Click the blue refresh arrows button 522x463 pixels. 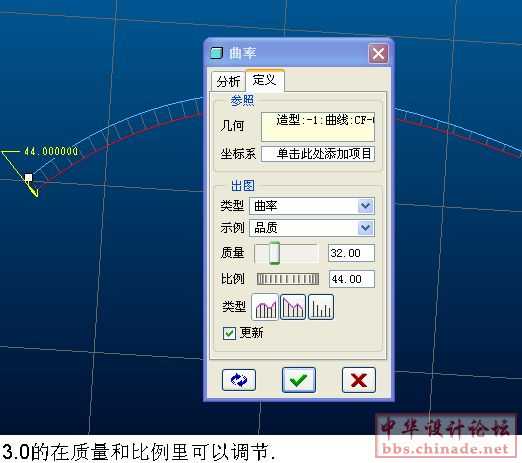[239, 380]
